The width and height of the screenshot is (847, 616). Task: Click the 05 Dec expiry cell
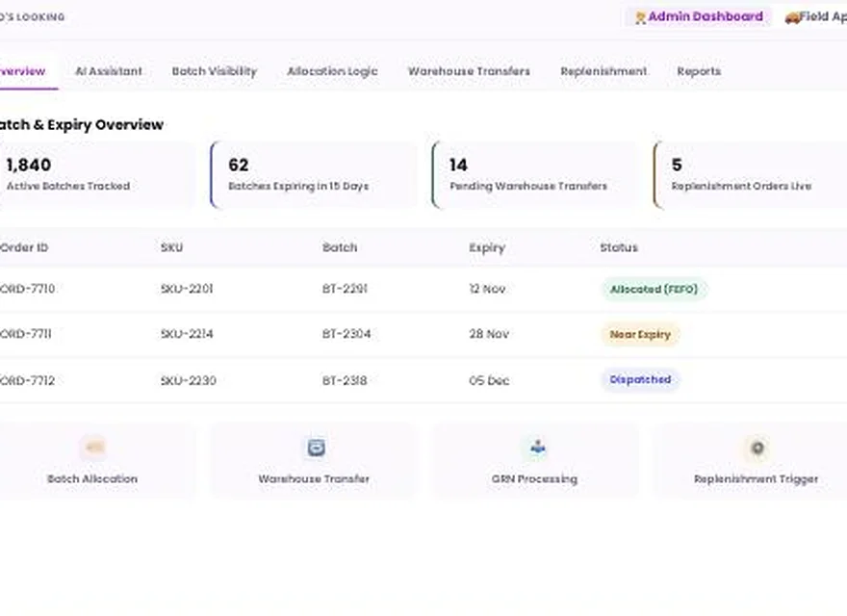[x=489, y=380]
